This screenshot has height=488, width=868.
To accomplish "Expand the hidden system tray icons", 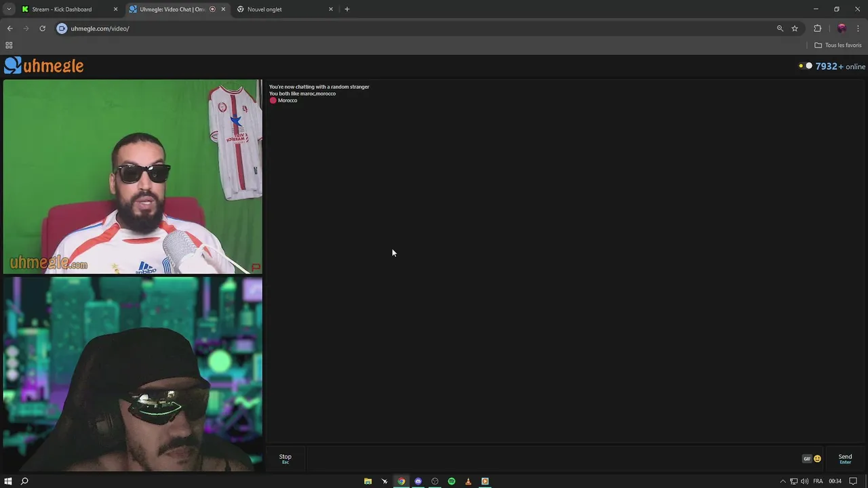I will pyautogui.click(x=783, y=481).
